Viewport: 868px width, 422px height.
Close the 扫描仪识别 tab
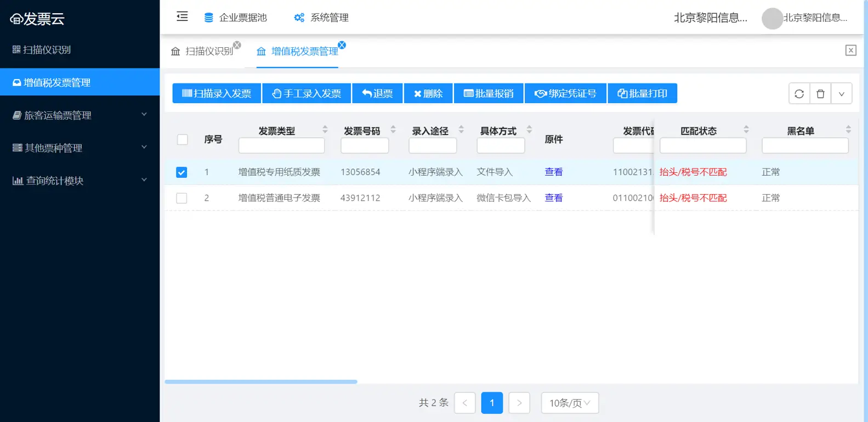point(237,45)
